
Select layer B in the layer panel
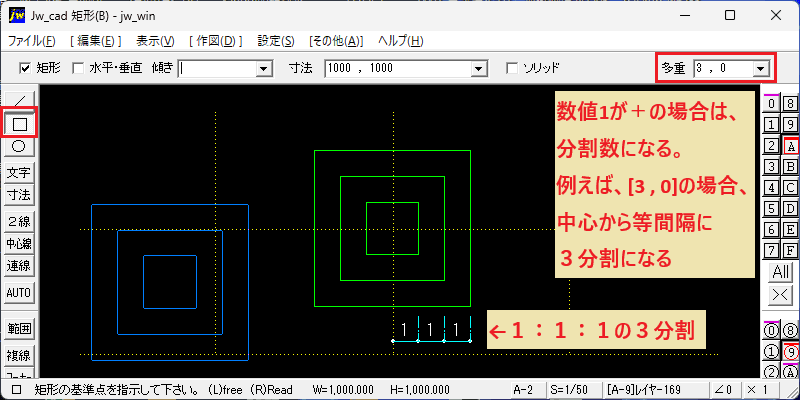pyautogui.click(x=790, y=166)
